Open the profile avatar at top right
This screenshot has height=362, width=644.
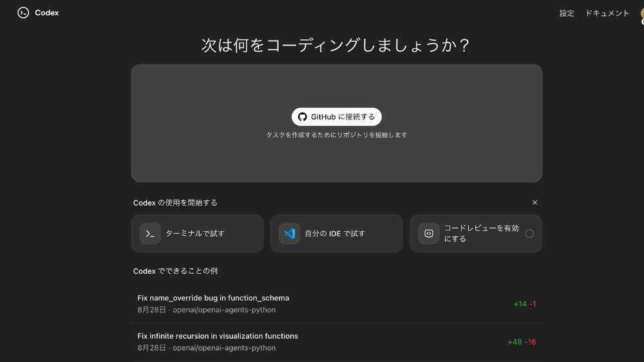(x=641, y=14)
